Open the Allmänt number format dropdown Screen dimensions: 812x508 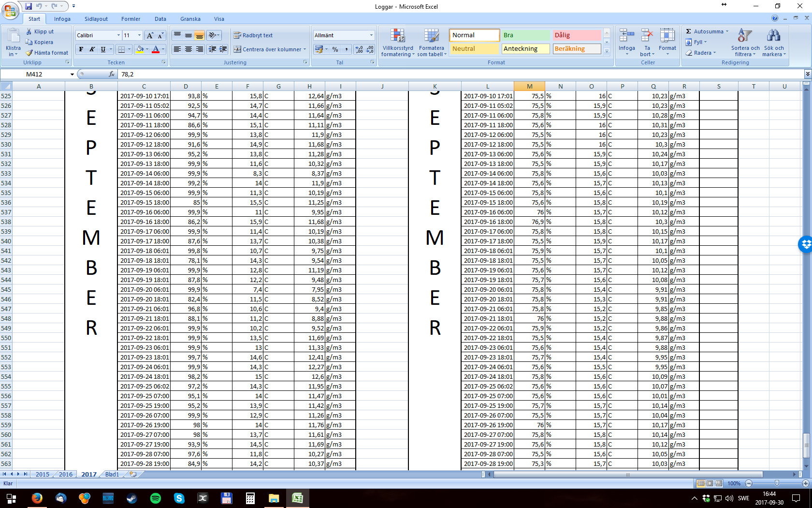pos(371,35)
